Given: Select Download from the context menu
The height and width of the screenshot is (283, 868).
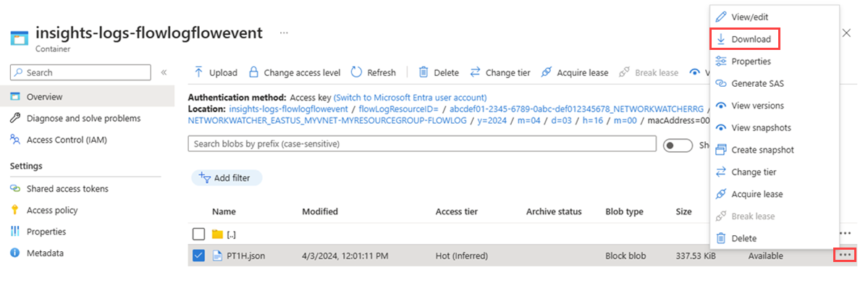Looking at the screenshot, I should click(744, 39).
